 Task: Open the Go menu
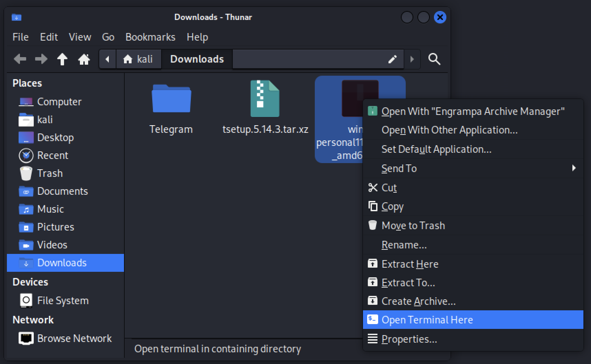click(108, 37)
